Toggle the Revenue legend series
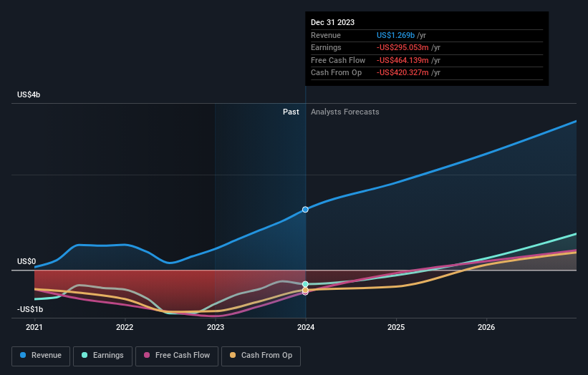Viewport: 588px width, 375px height. click(x=41, y=356)
